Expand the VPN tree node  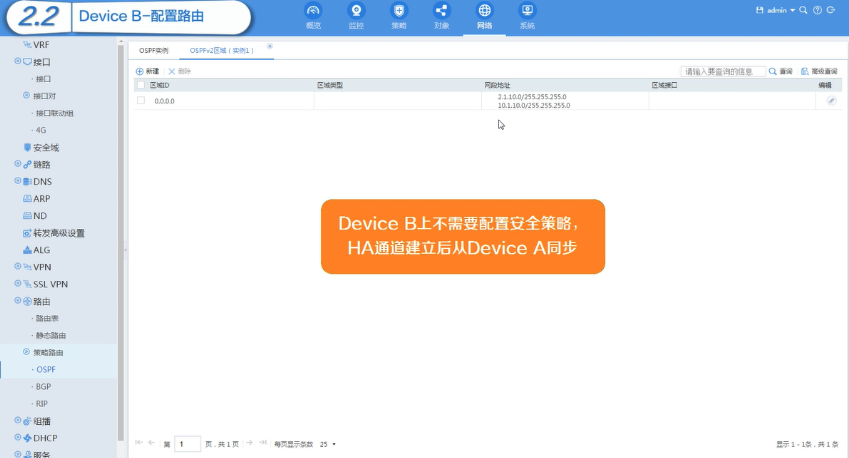18,266
